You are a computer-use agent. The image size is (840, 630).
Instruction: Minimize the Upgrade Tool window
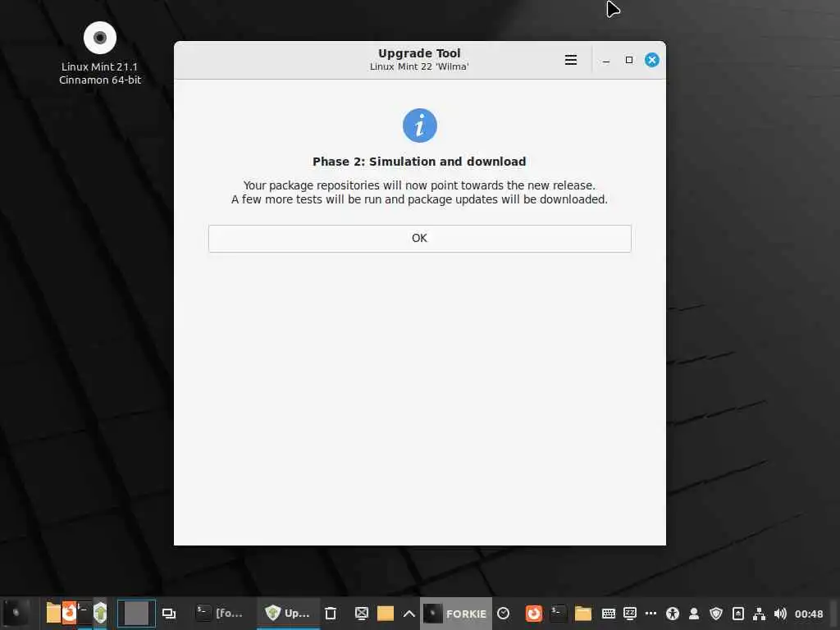pos(606,60)
